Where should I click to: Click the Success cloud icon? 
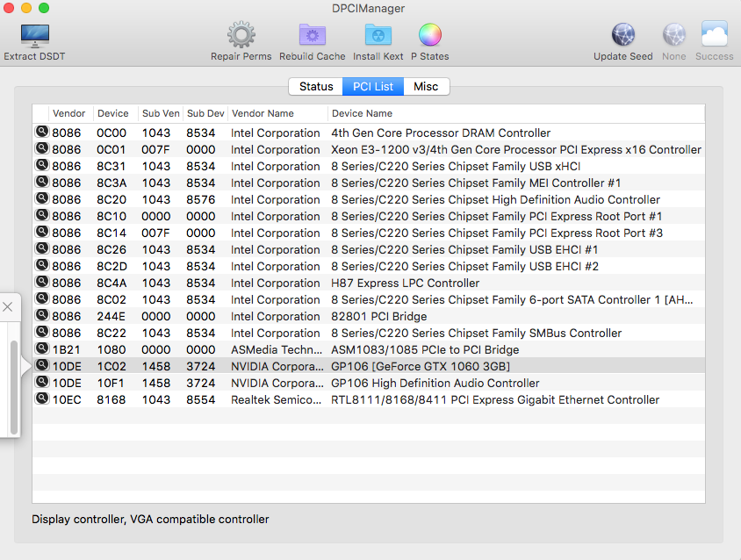(714, 34)
